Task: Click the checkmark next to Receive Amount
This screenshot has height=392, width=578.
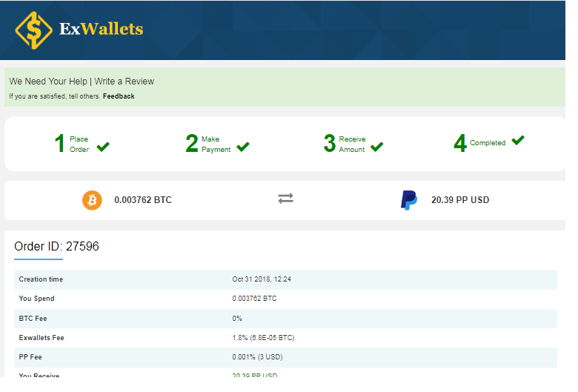Action: (376, 147)
